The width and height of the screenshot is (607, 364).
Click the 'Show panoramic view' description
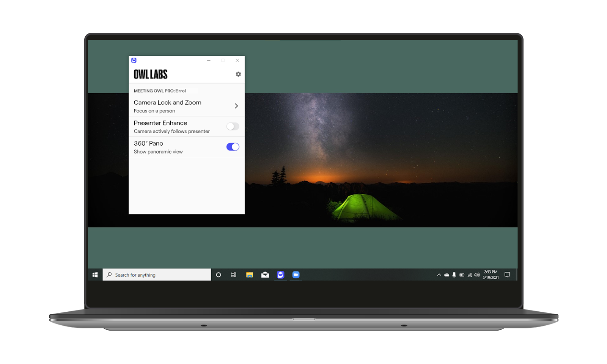click(x=158, y=152)
